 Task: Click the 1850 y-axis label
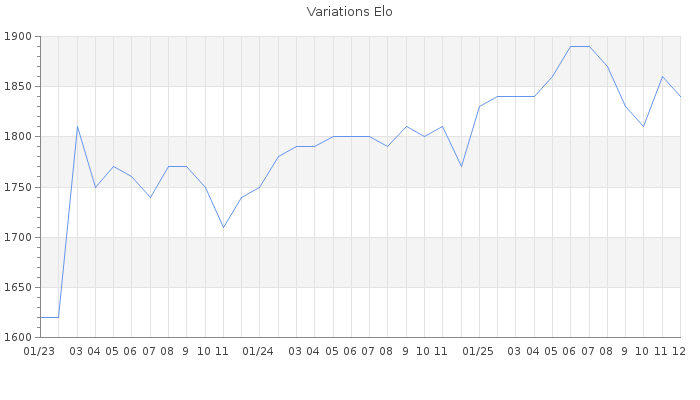18,87
